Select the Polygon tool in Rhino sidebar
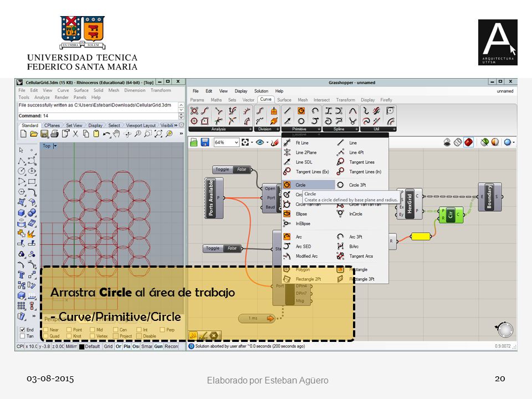 click(x=22, y=192)
